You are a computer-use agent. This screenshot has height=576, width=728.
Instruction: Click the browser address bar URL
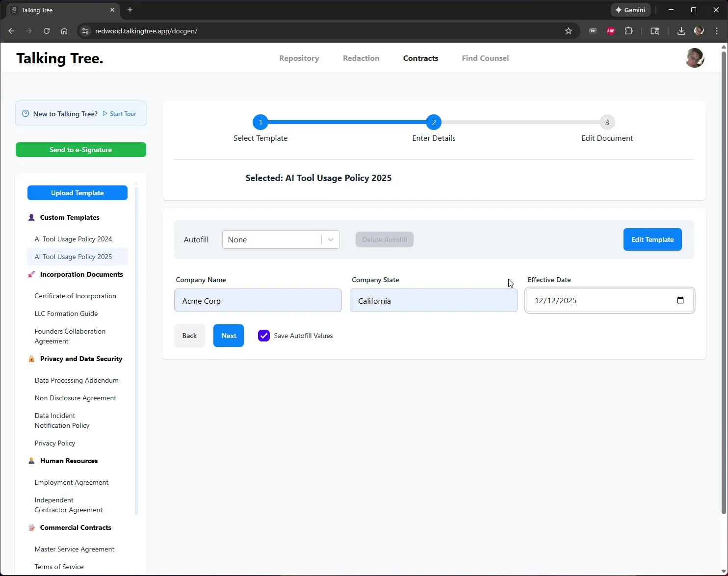click(146, 31)
